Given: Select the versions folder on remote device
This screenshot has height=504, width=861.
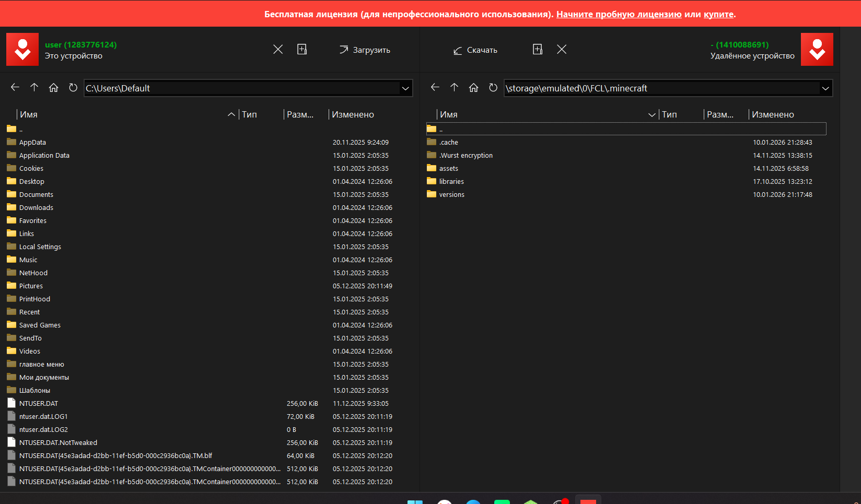Looking at the screenshot, I should click(x=451, y=194).
